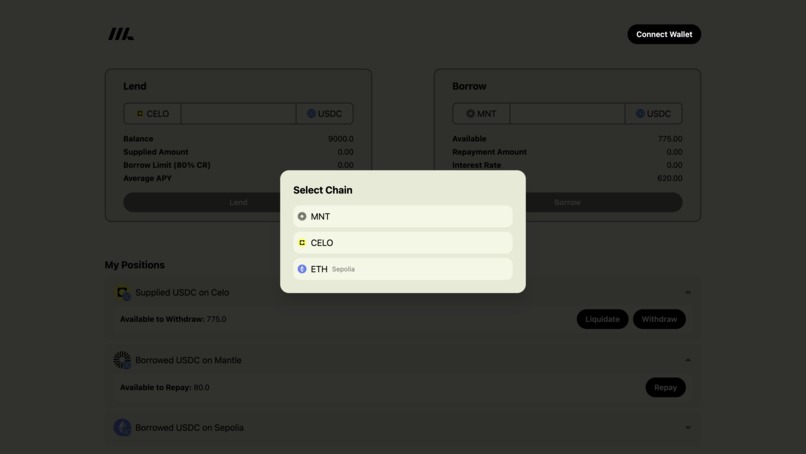The height and width of the screenshot is (454, 806).
Task: Click the Available value 775.00
Action: [670, 139]
